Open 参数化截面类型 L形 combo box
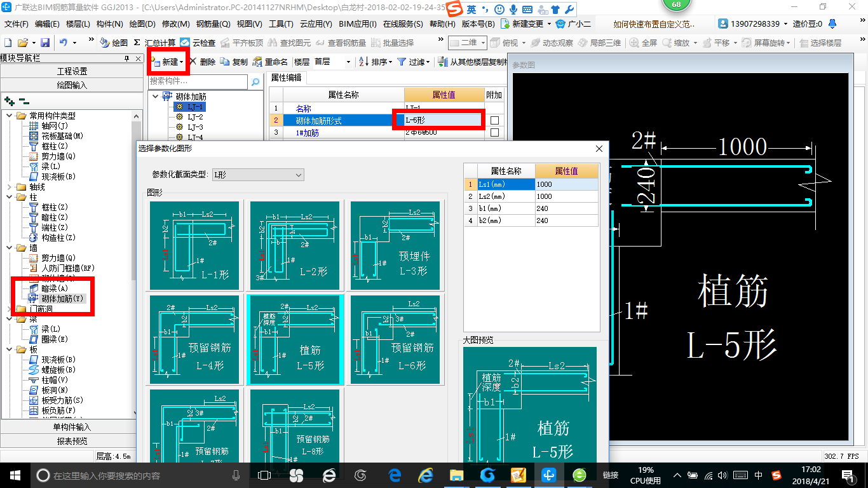 (258, 175)
